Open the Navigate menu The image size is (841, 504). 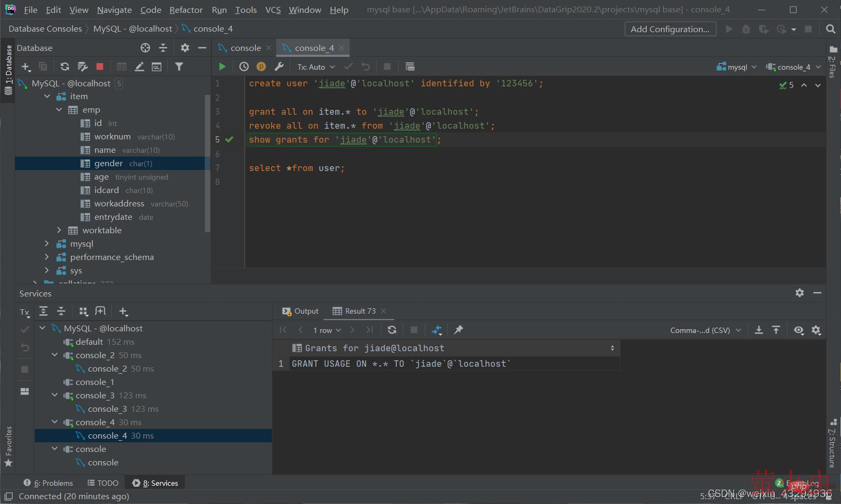click(114, 10)
